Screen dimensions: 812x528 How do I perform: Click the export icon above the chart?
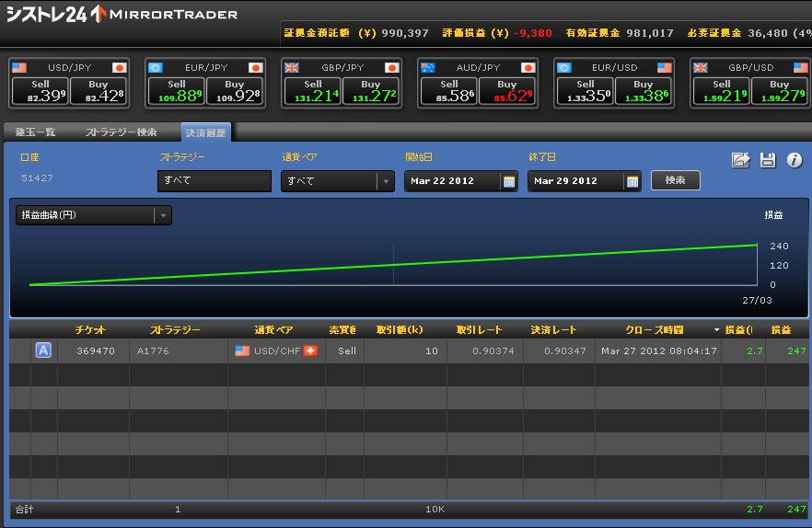(x=740, y=160)
